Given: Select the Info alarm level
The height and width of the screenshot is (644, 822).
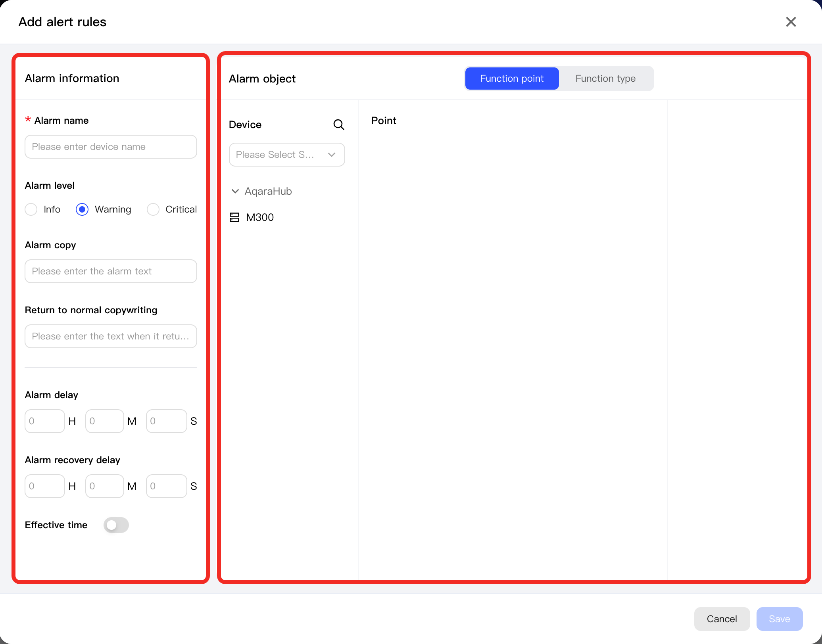Looking at the screenshot, I should [x=31, y=209].
